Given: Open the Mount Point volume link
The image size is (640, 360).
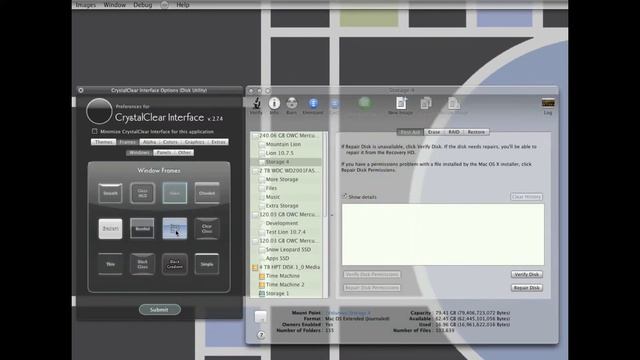Looking at the screenshot, I should pos(348,313).
